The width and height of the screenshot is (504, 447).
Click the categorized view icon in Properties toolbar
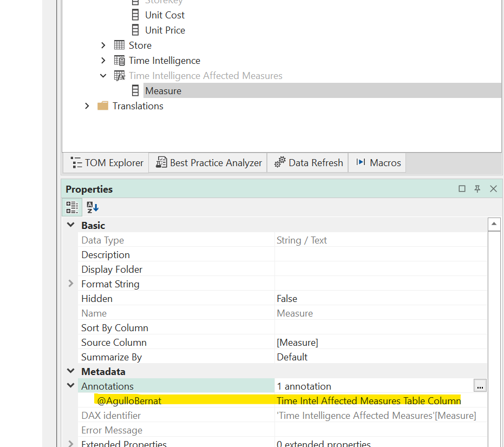coord(71,207)
